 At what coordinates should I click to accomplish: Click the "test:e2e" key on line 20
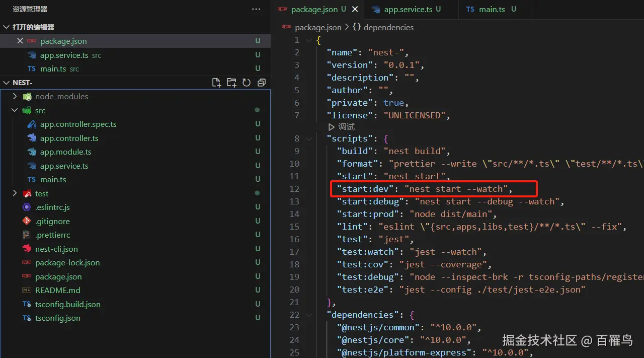click(364, 290)
